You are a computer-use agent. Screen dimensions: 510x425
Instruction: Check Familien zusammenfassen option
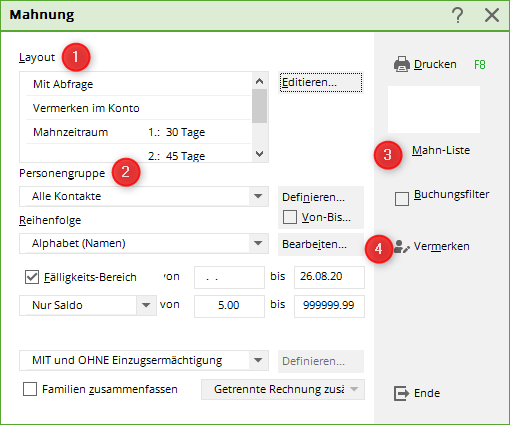[30, 389]
